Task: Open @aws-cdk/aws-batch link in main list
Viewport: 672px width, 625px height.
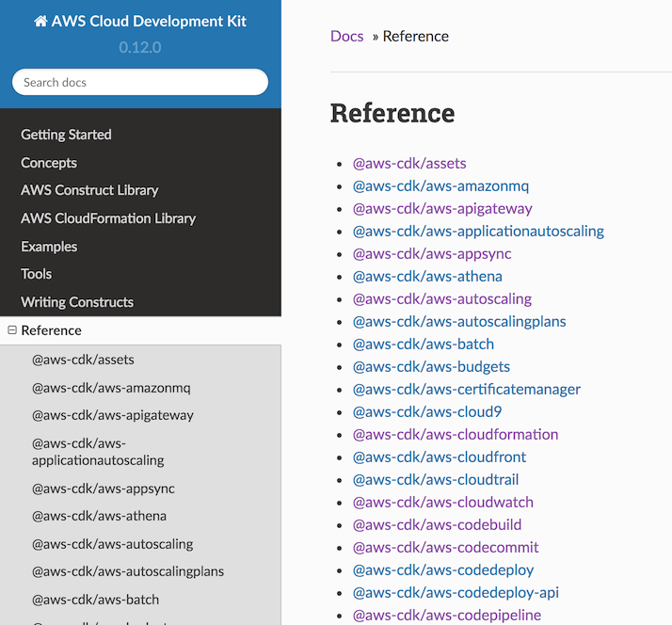Action: point(424,345)
